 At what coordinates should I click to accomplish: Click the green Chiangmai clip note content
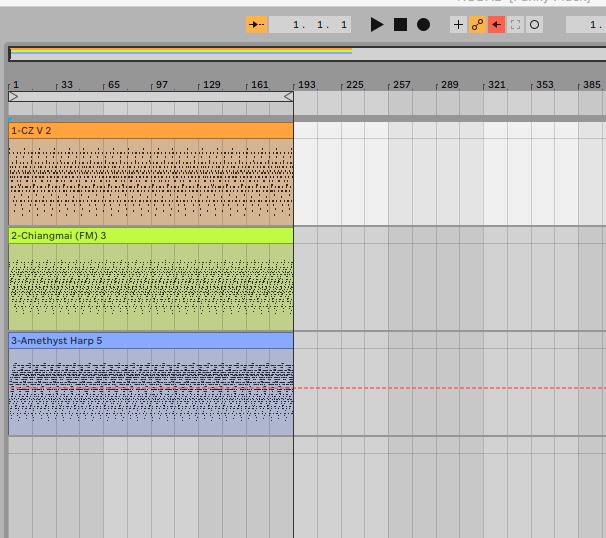tap(151, 287)
